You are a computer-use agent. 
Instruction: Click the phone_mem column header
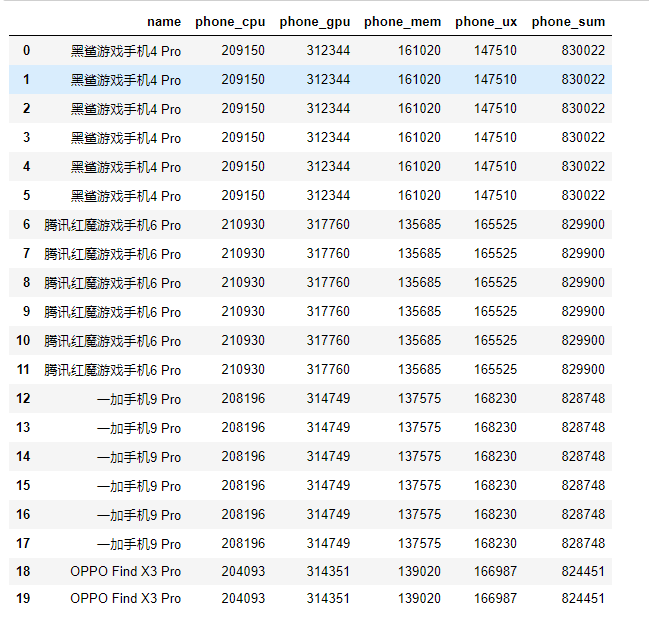(402, 22)
